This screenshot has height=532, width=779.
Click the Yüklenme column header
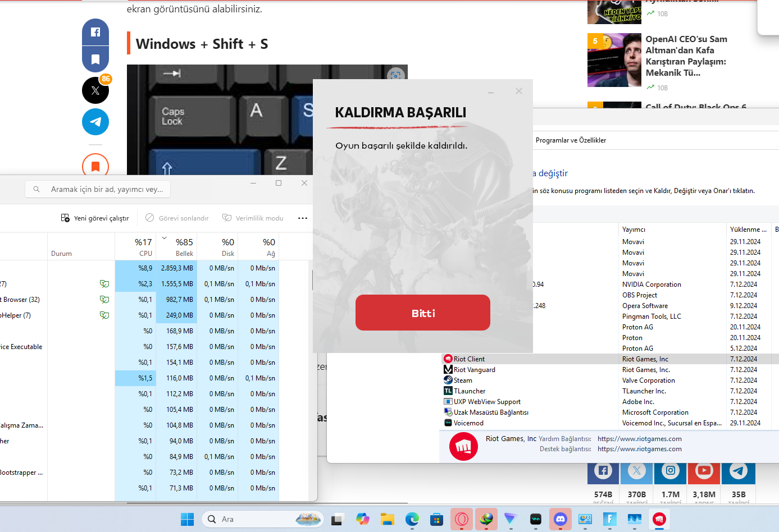click(749, 230)
